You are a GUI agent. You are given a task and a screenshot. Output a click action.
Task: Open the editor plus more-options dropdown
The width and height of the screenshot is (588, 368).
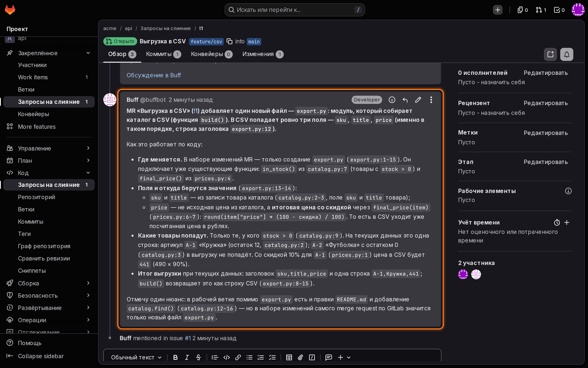point(344,357)
